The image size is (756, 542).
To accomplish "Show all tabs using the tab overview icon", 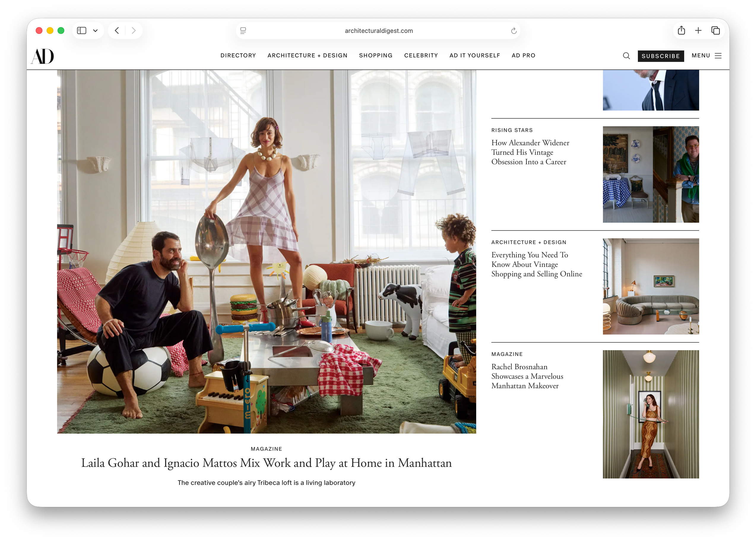I will click(715, 30).
